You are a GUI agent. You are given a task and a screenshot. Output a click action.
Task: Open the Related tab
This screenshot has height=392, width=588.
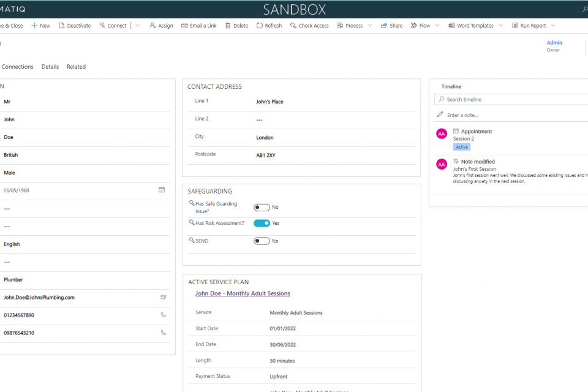76,67
